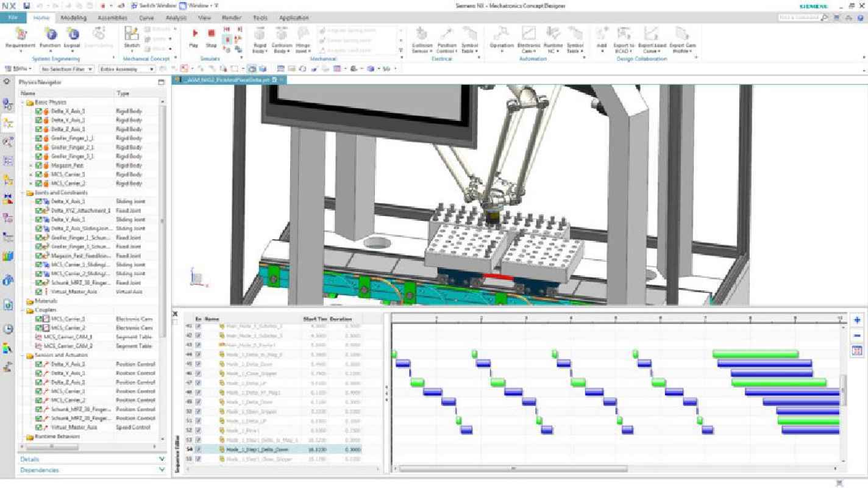Image resolution: width=868 pixels, height=488 pixels.
Task: Open the No Selection Filter dropdown
Action: [66, 70]
